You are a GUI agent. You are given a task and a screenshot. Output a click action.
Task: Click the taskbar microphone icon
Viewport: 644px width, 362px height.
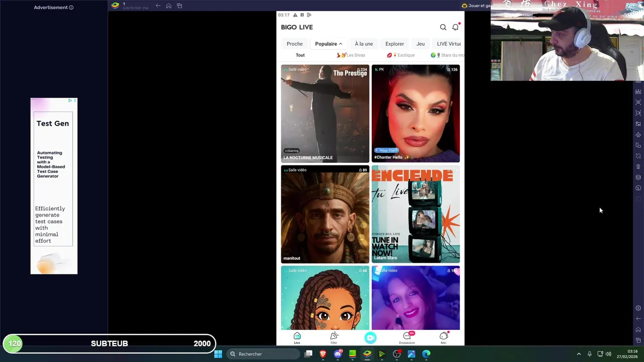point(589,354)
